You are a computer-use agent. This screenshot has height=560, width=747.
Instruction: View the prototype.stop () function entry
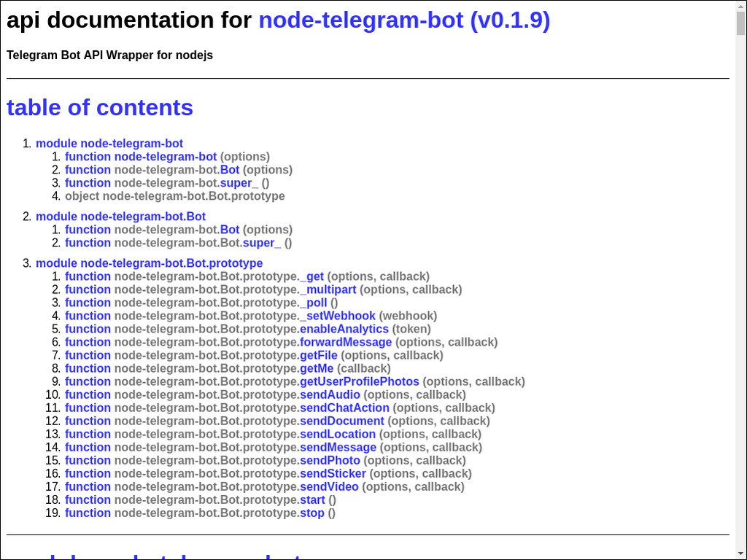coord(200,513)
